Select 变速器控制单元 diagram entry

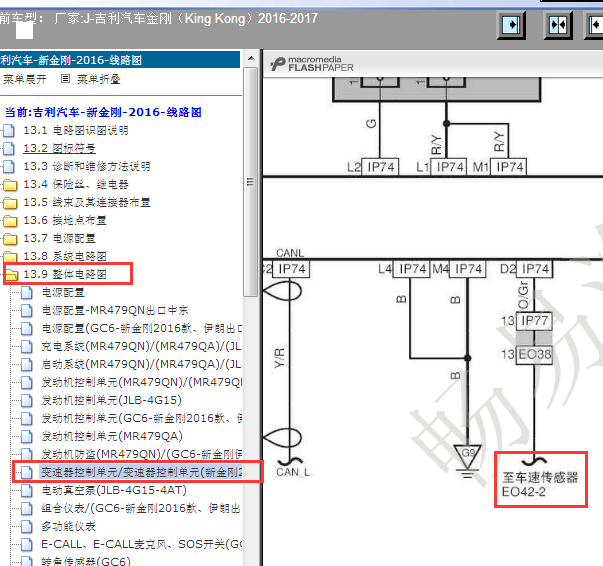(141, 472)
